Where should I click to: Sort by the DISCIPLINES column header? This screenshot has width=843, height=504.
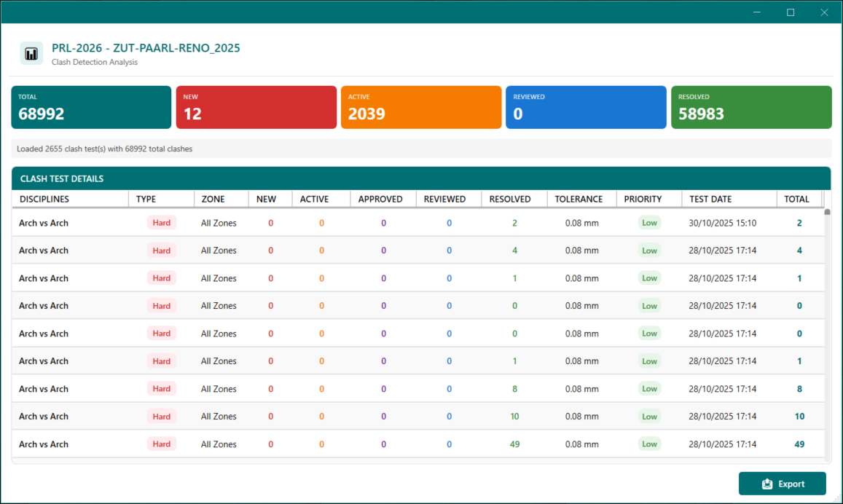tap(44, 199)
